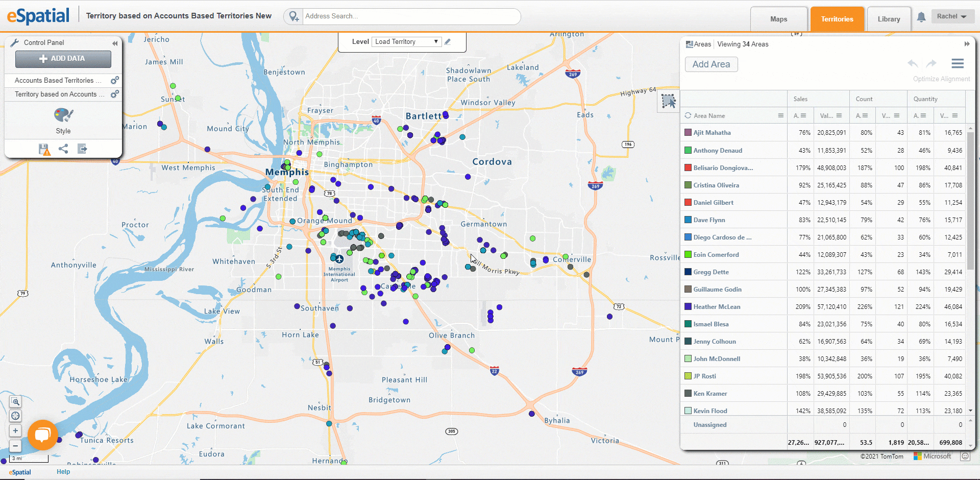The image size is (980, 480).
Task: Select the Dave Flynn area row
Action: [x=823, y=220]
